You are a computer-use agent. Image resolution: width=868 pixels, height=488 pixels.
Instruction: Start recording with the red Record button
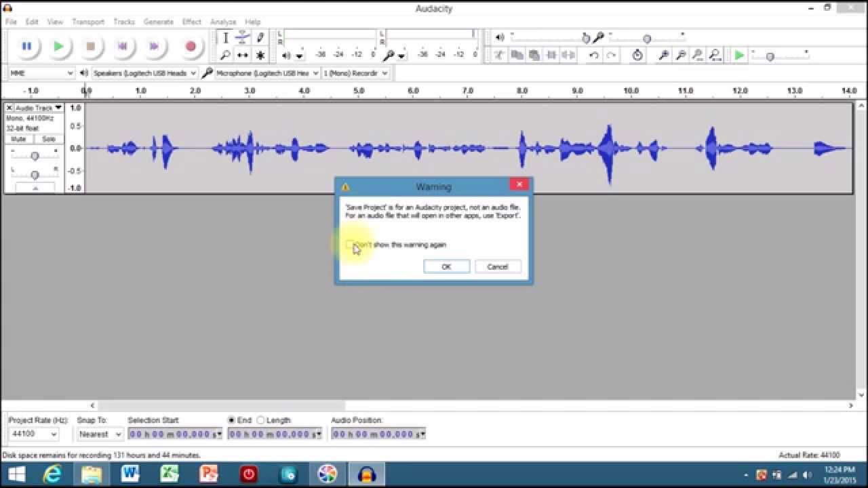point(191,46)
